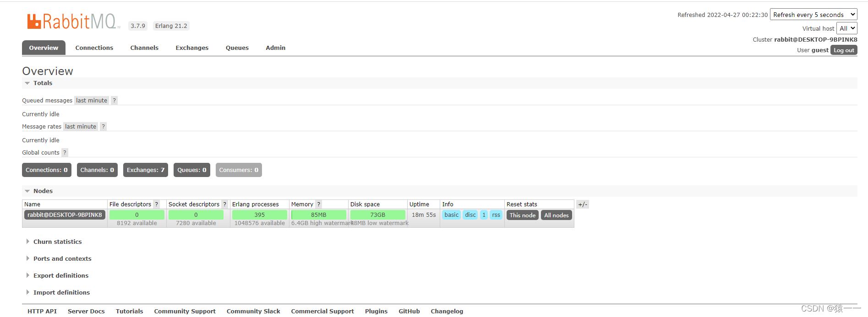Click the Queues: 0 count button
868x317 pixels.
click(192, 170)
